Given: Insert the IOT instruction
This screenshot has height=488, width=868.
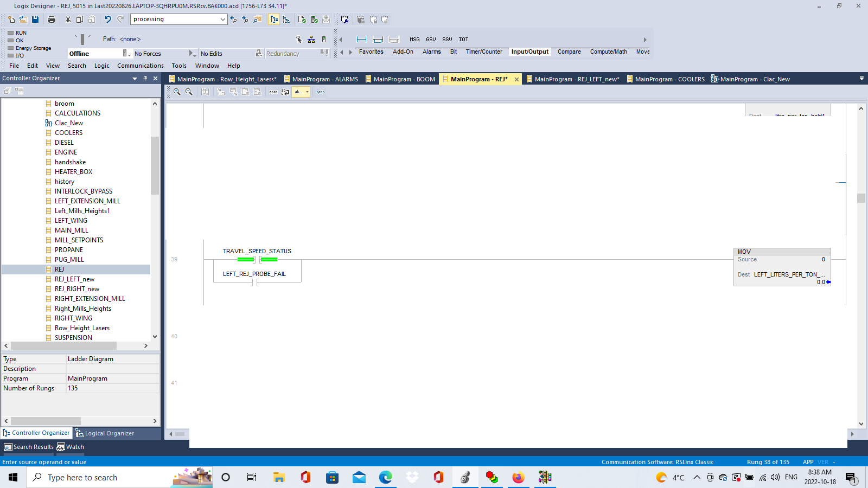Looking at the screenshot, I should [x=463, y=40].
